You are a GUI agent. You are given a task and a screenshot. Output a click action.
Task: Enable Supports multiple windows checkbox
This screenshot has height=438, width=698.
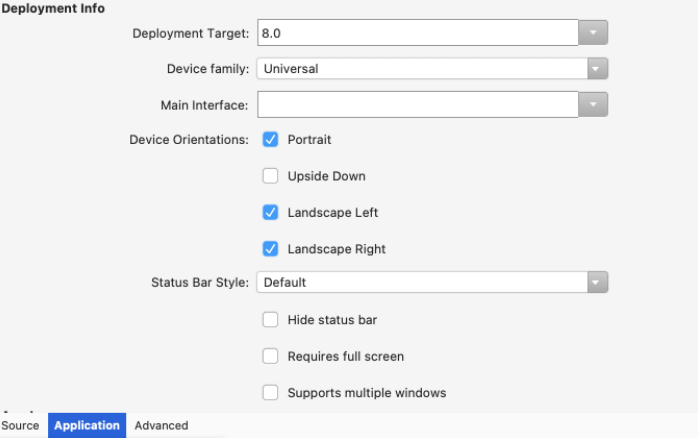270,393
